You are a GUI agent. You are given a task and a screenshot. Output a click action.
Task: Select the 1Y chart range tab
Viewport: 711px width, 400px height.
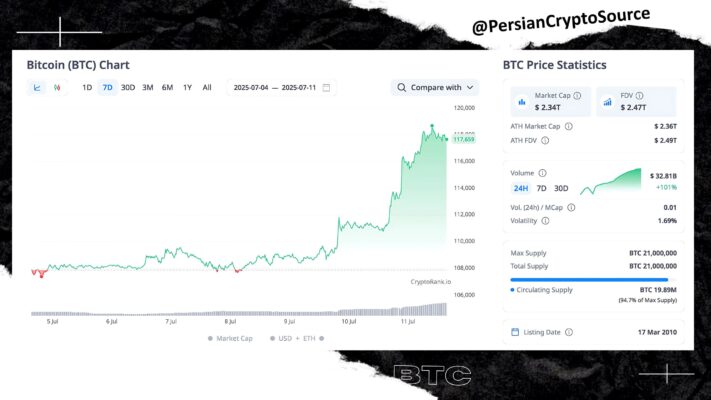(187, 88)
